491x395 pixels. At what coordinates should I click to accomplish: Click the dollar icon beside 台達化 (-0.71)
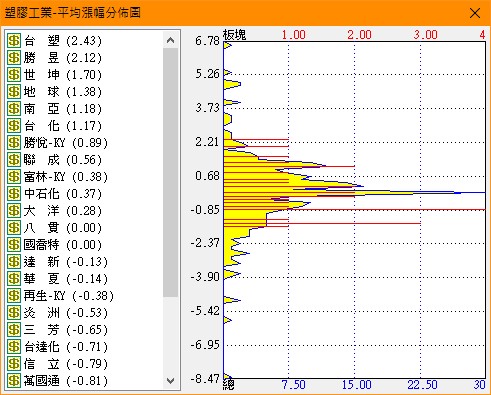tap(14, 347)
